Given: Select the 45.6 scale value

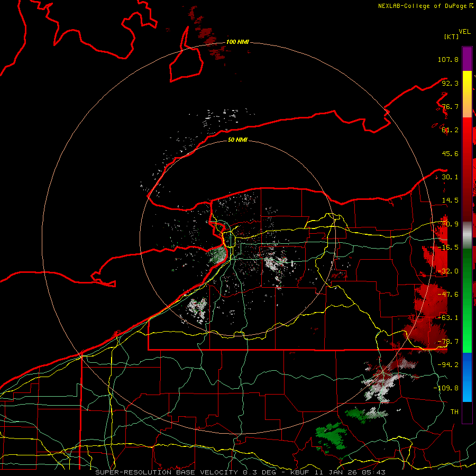Looking at the screenshot, I should click(x=450, y=153).
